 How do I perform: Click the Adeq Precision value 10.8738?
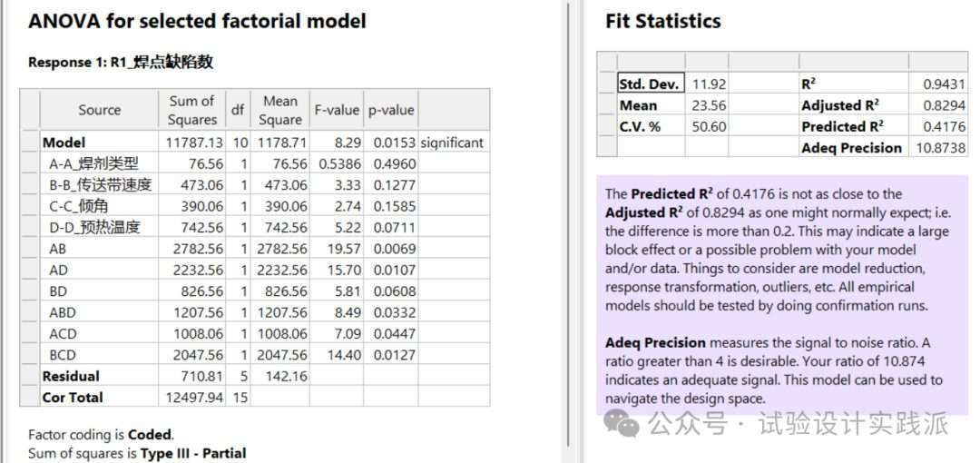pos(941,147)
